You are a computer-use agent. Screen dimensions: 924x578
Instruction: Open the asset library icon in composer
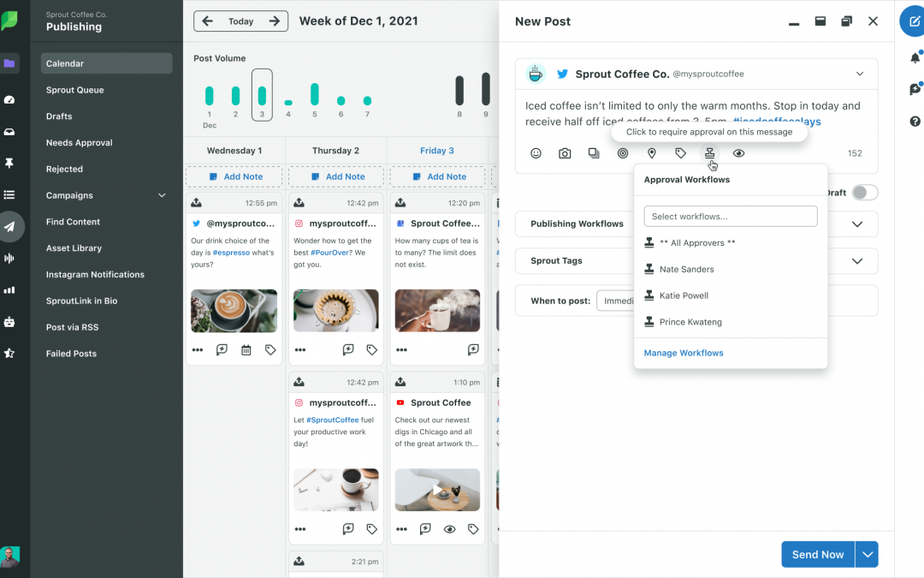point(594,153)
